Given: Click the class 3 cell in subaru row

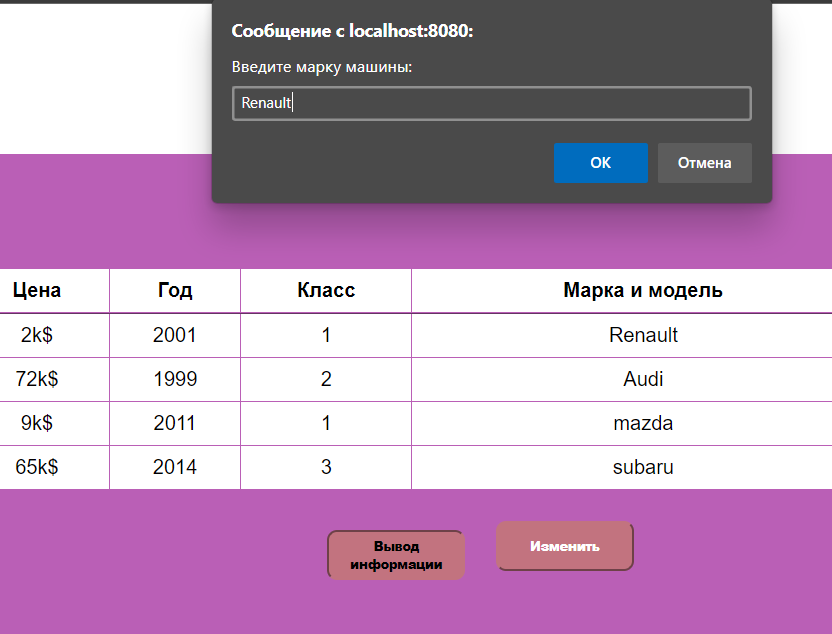Looking at the screenshot, I should point(326,467).
